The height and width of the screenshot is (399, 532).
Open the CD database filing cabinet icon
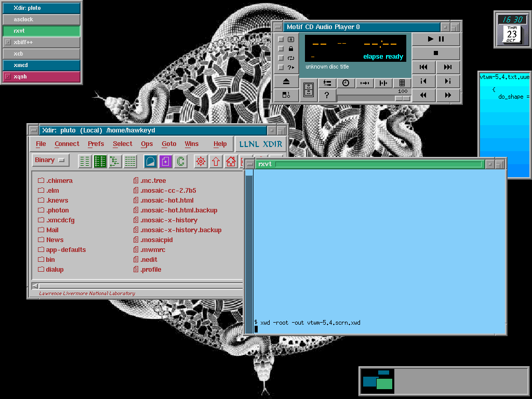(309, 90)
